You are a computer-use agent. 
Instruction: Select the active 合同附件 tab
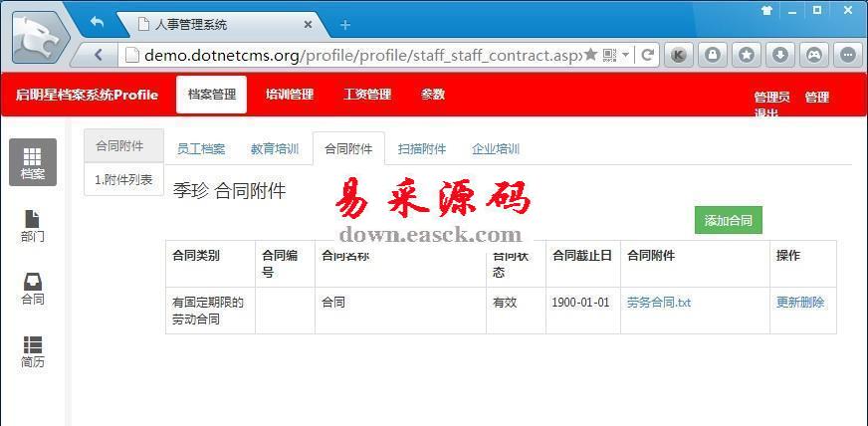click(348, 149)
